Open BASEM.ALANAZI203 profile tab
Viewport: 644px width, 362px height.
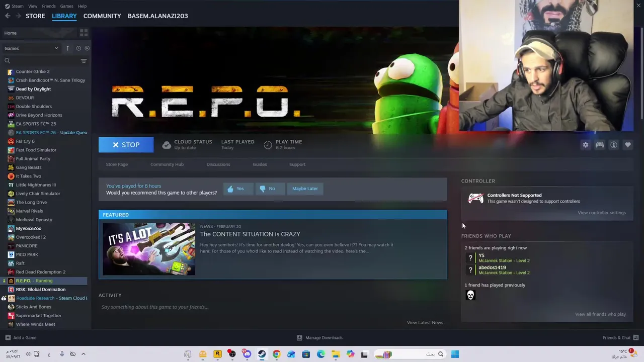pyautogui.click(x=157, y=16)
